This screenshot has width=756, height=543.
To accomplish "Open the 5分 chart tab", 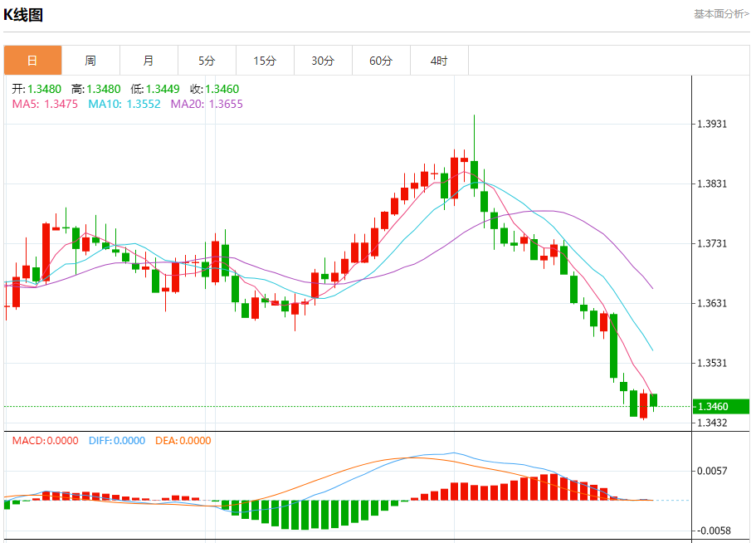I will click(x=207, y=61).
